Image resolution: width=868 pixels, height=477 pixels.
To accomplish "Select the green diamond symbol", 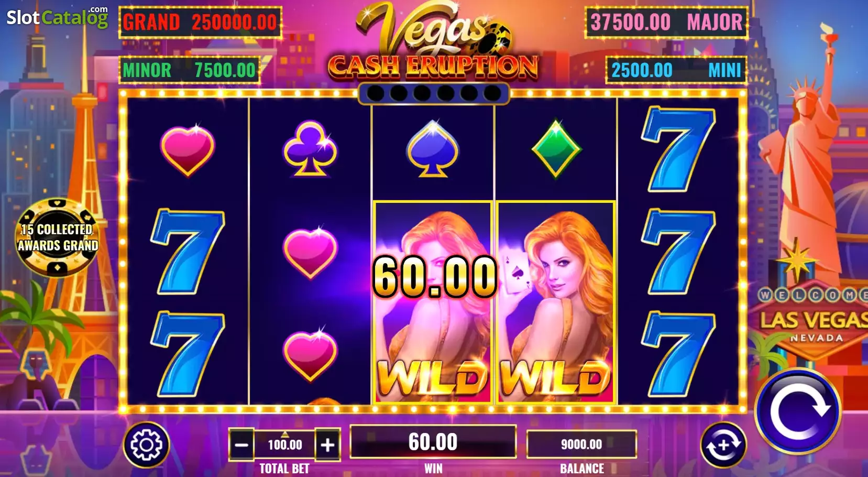I will point(556,149).
